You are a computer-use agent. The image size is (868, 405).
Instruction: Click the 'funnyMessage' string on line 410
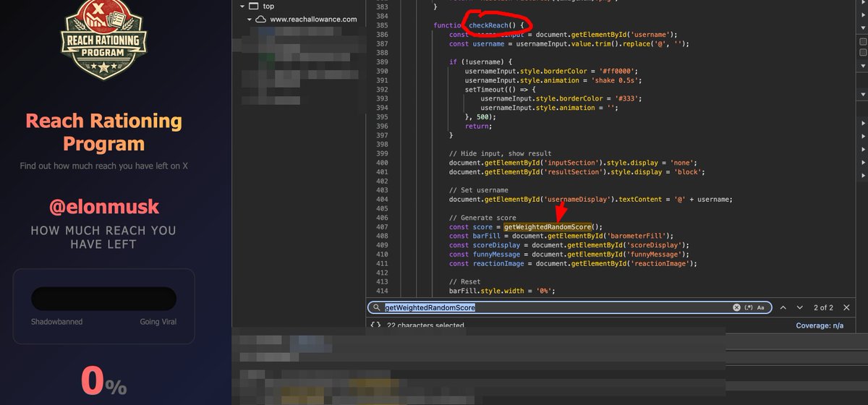(x=657, y=254)
